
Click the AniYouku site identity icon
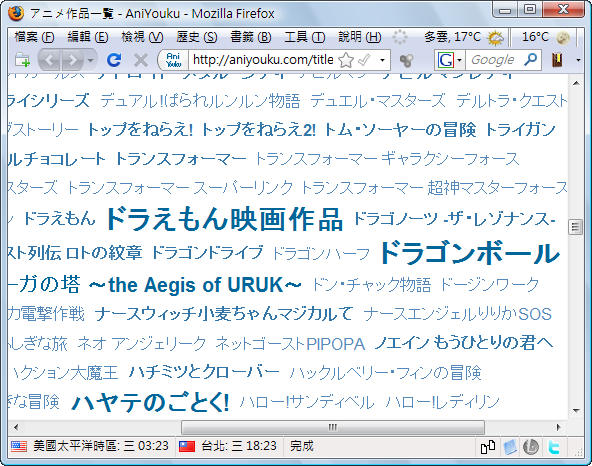pos(173,60)
